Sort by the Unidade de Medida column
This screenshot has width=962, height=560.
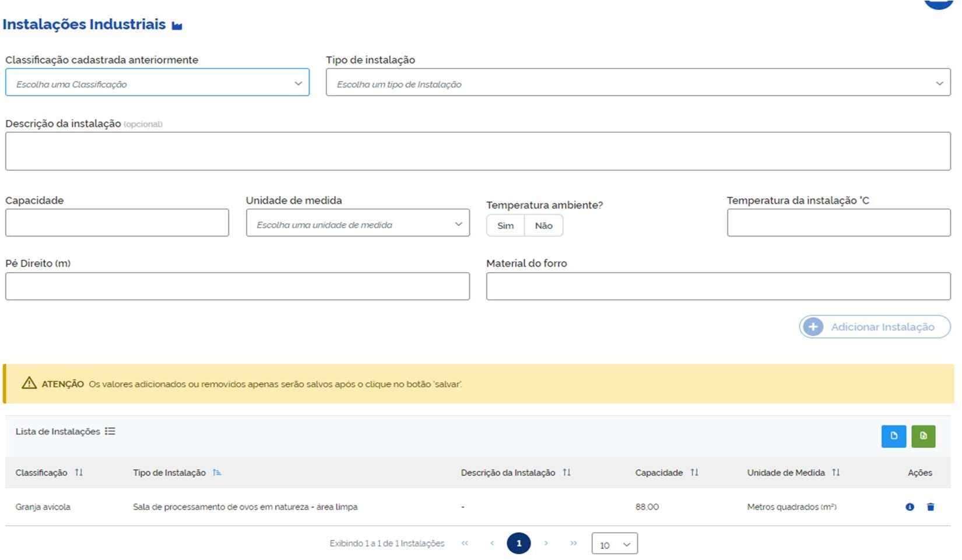click(x=836, y=473)
